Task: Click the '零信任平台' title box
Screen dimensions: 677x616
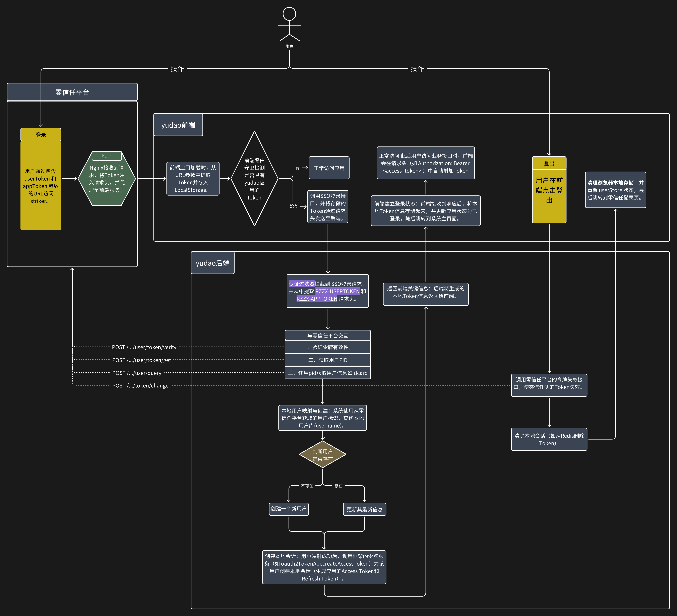Action: point(72,92)
